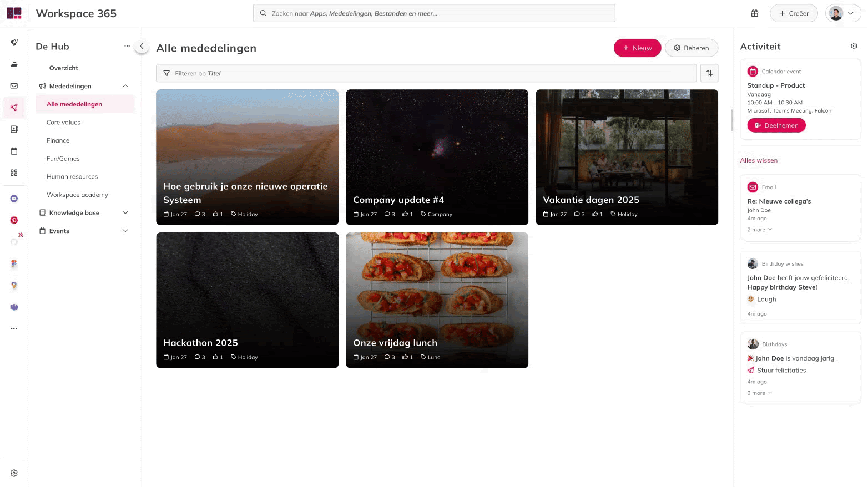The width and height of the screenshot is (868, 487).
Task: Select Alle mededelingen menu item
Action: (85, 104)
